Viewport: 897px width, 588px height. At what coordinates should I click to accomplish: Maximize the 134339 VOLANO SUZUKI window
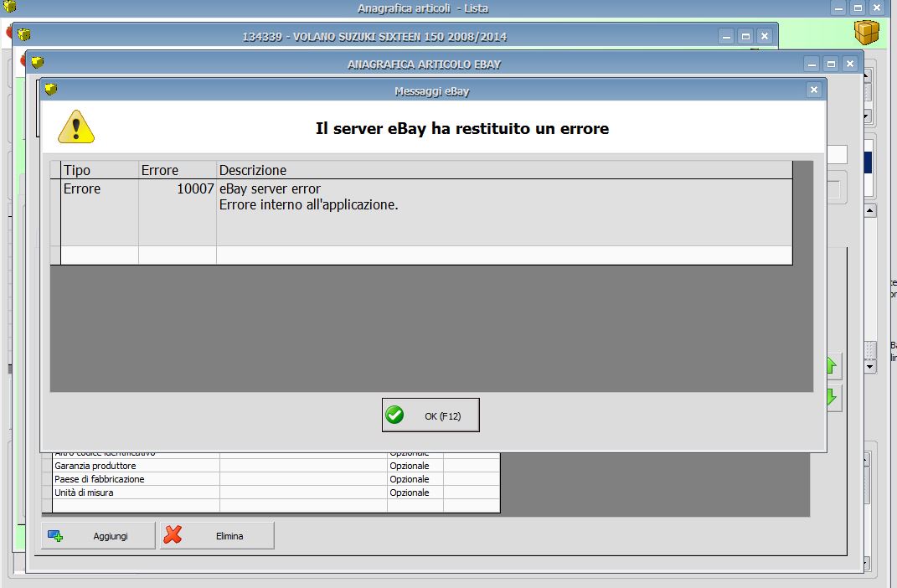pos(745,36)
